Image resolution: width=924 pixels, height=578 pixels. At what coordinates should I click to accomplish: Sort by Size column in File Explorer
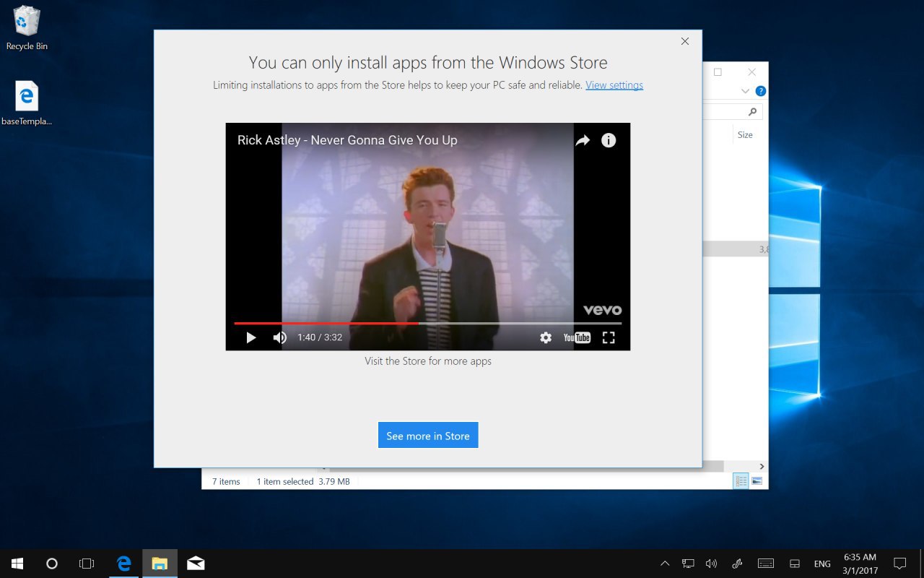point(745,134)
